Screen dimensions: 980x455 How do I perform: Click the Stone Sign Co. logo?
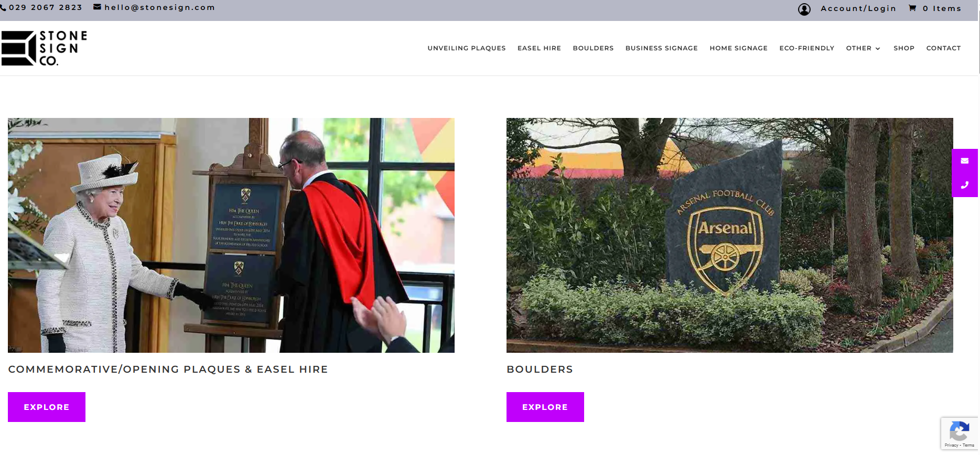pos(44,48)
